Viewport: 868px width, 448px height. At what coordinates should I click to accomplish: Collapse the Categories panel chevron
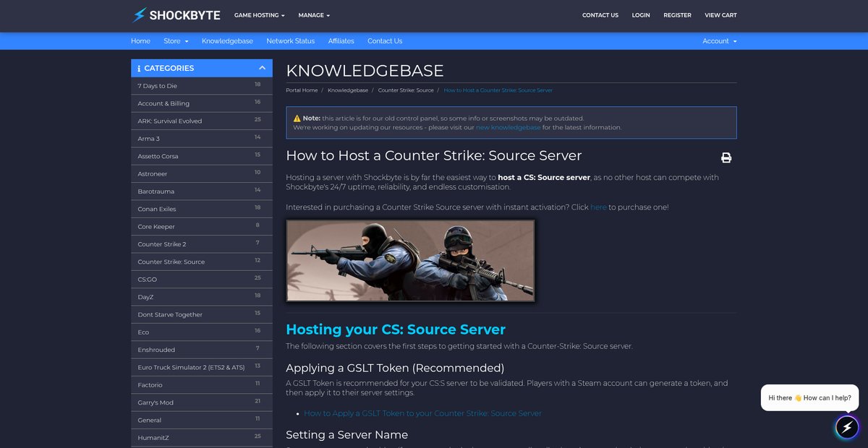263,68
